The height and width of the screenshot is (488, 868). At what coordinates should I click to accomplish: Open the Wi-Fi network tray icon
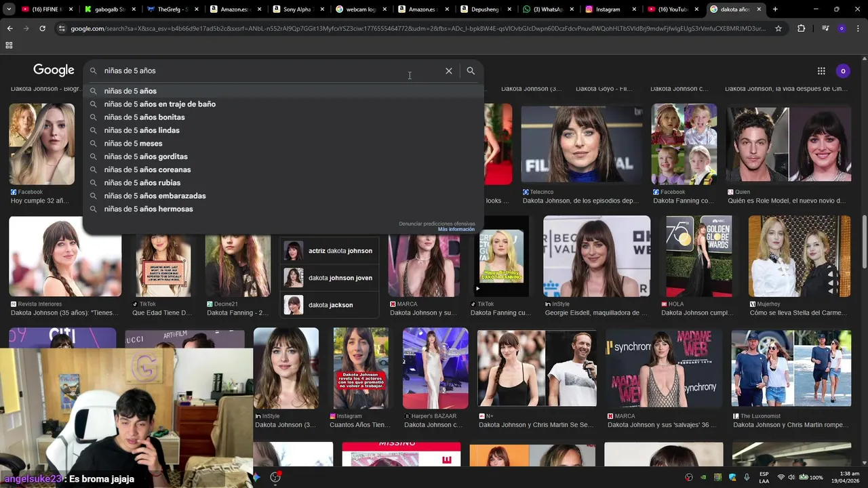781,477
